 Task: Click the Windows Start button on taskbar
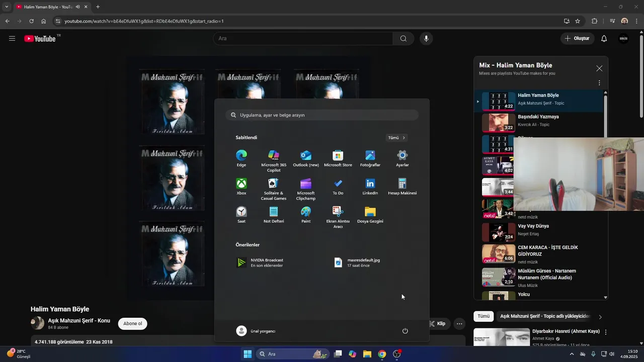[x=248, y=354]
